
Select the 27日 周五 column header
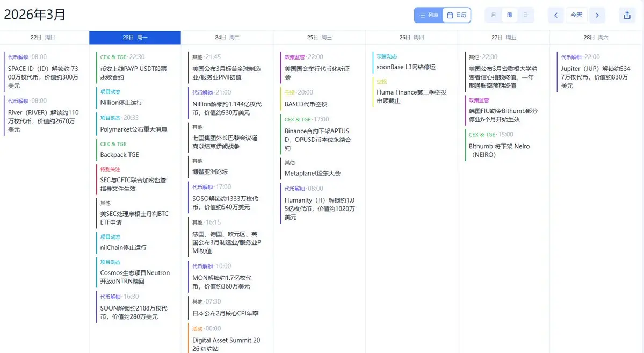503,38
